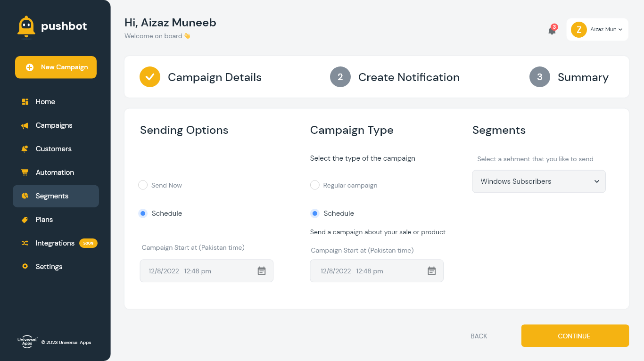Screen dimensions: 644x361
Task: Open calendar icon in Sending Options date field
Action: coord(262,271)
